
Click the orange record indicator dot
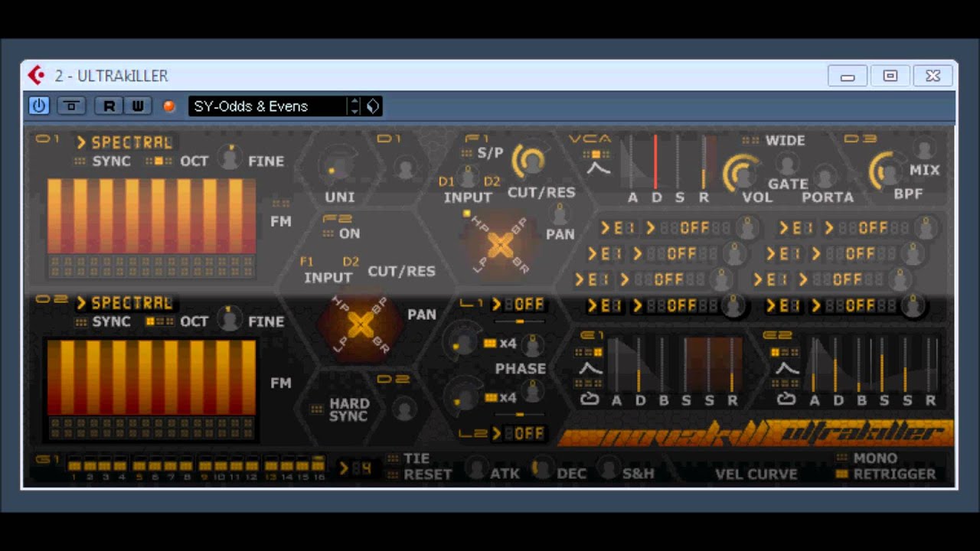169,106
